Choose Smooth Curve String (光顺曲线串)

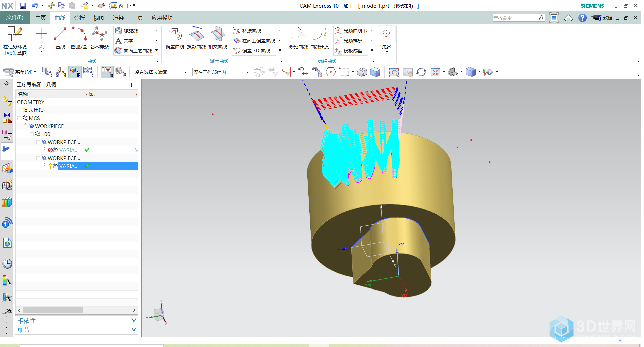click(351, 31)
